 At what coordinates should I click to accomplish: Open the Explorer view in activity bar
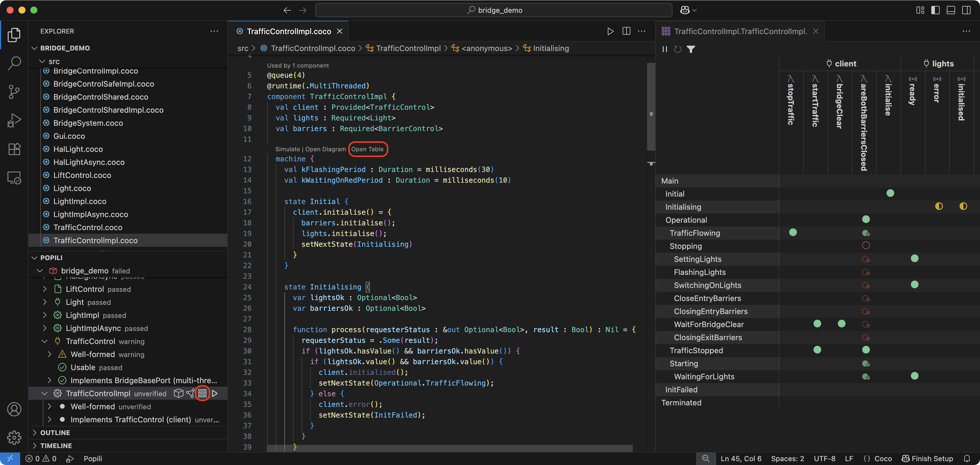14,35
